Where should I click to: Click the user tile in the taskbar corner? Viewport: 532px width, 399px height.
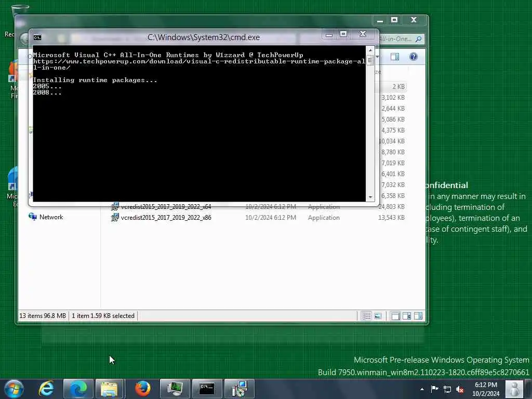coord(514,389)
